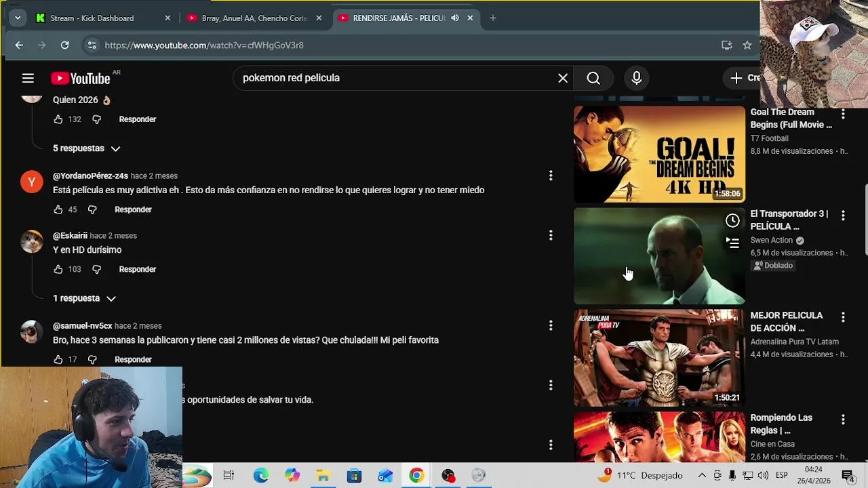Close the Kick Dashboard tab
Viewport: 868px width, 488px height.
point(167,18)
